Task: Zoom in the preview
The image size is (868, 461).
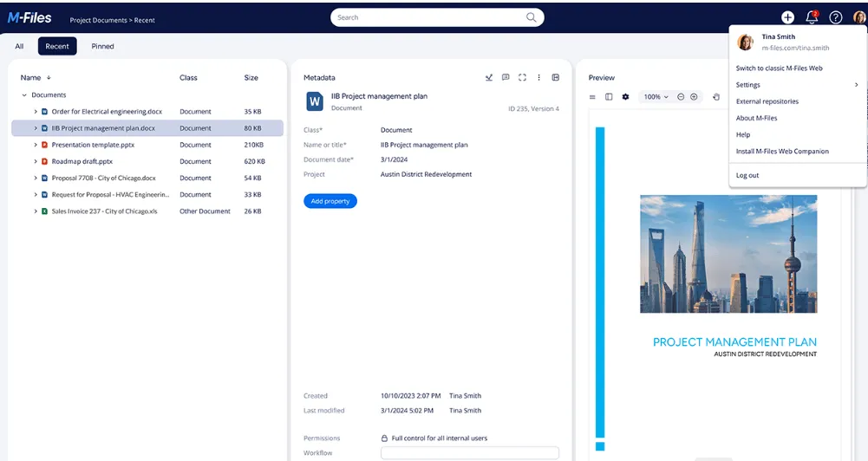Action: [x=694, y=97]
